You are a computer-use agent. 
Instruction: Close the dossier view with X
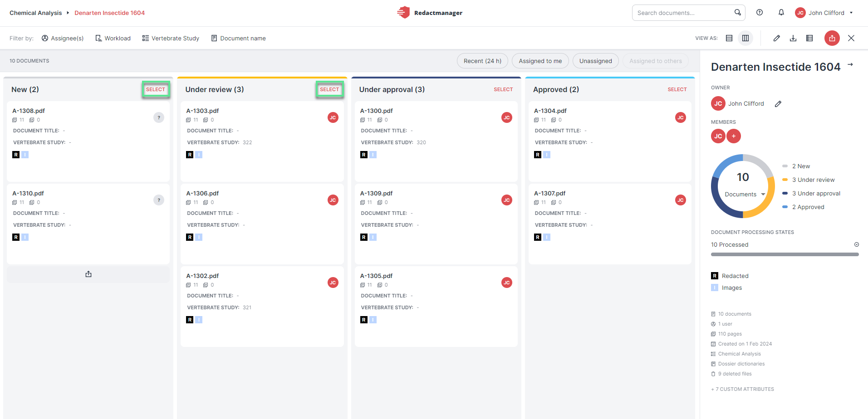click(x=851, y=38)
